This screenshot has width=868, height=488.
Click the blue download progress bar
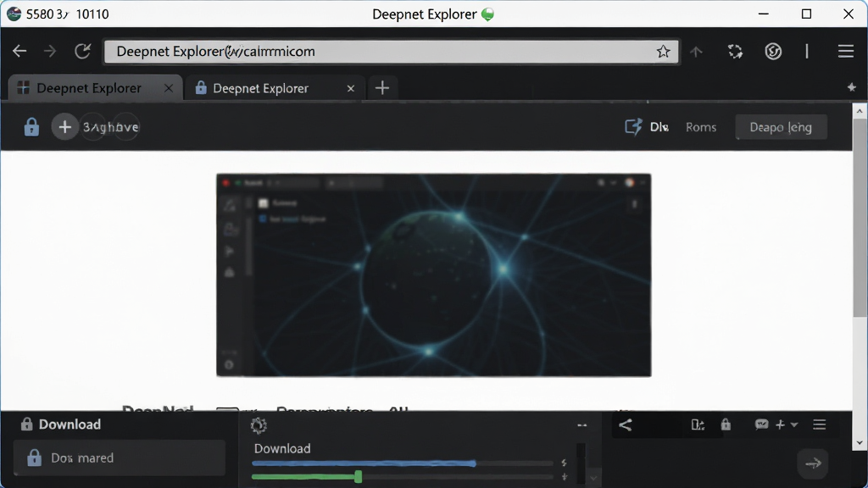364,463
